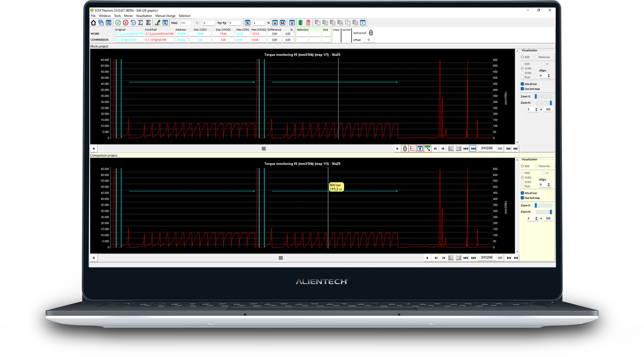Image resolution: width=644 pixels, height=357 pixels.
Task: Open the magnifier search tool
Action: pos(165,22)
